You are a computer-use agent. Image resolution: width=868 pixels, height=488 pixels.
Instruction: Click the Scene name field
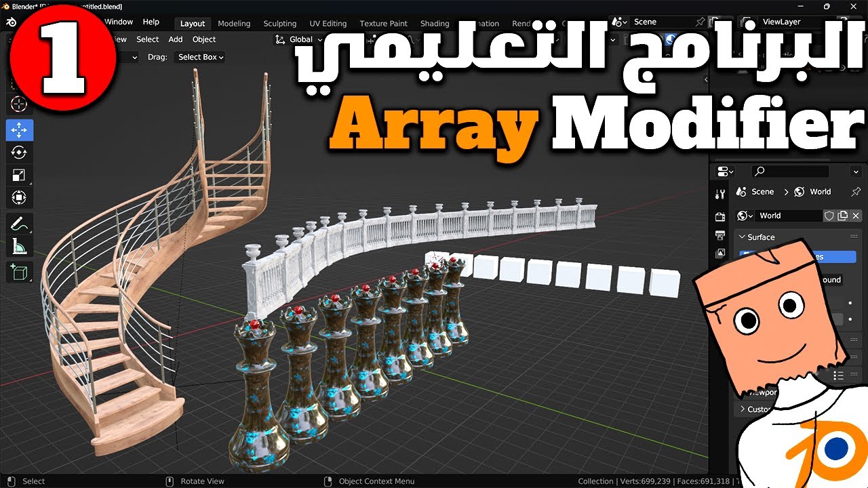(662, 22)
